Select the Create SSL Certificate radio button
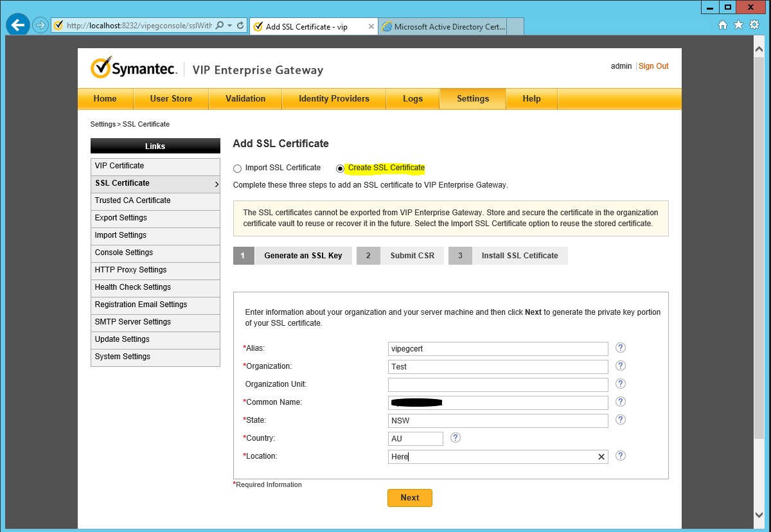The width and height of the screenshot is (771, 532). [x=341, y=168]
